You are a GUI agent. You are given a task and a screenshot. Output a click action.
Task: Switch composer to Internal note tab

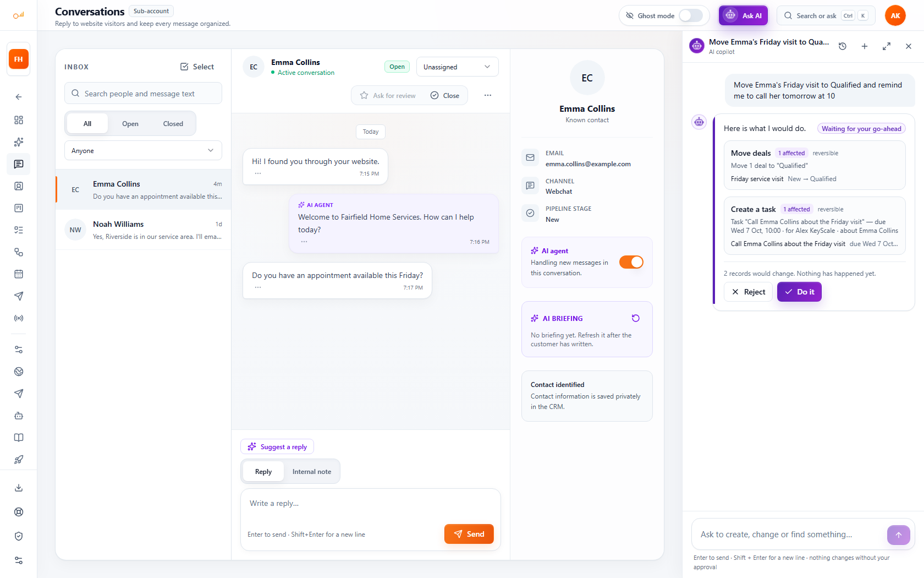pyautogui.click(x=312, y=472)
